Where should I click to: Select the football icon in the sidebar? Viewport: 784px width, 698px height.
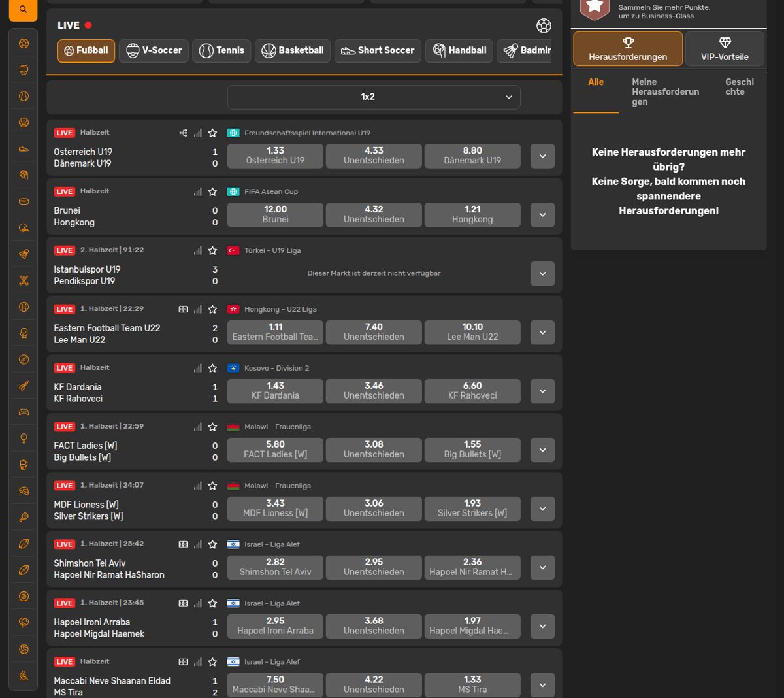click(24, 44)
